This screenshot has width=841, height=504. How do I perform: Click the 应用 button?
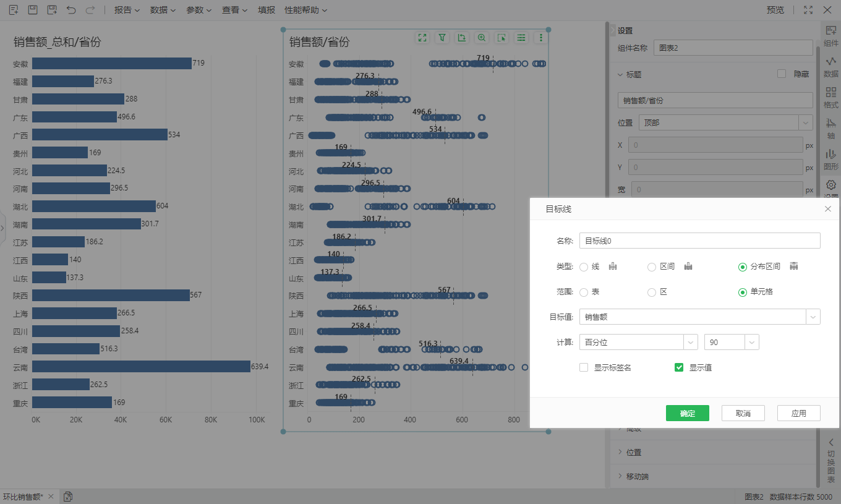[798, 413]
